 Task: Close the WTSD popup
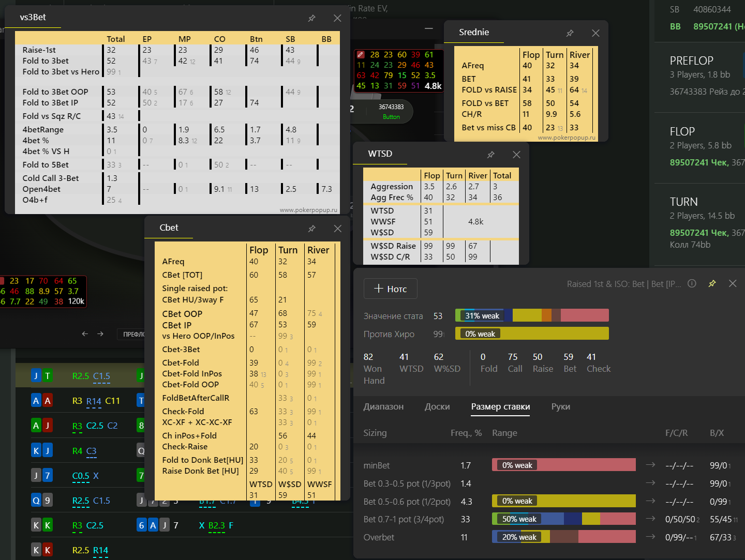point(516,155)
